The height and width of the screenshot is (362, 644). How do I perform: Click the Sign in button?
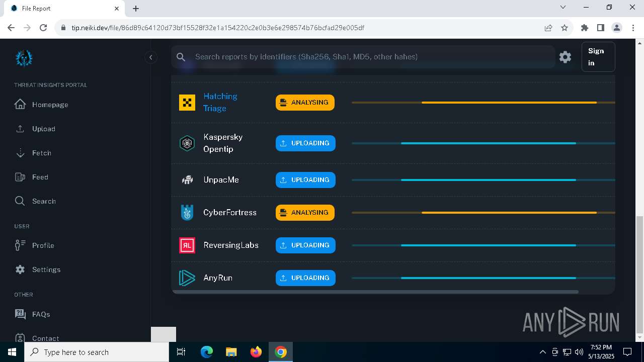click(x=598, y=57)
